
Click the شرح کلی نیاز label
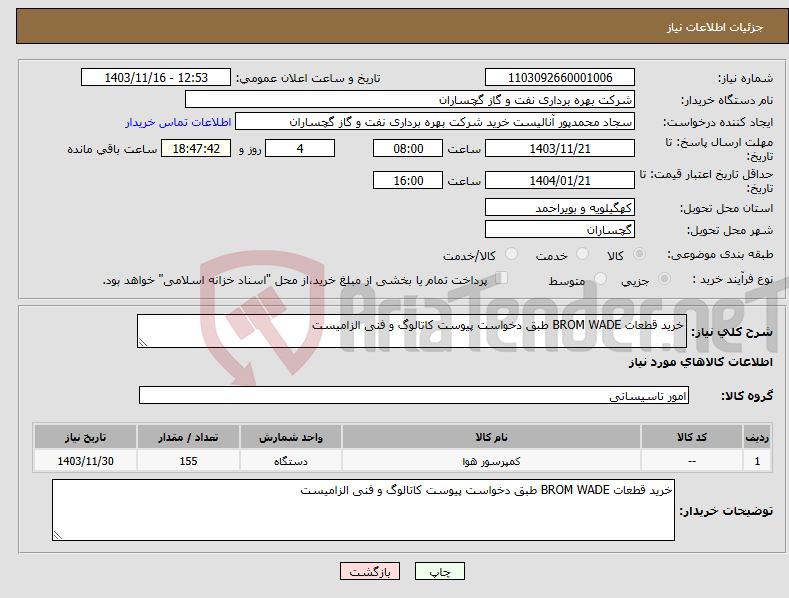(732, 332)
